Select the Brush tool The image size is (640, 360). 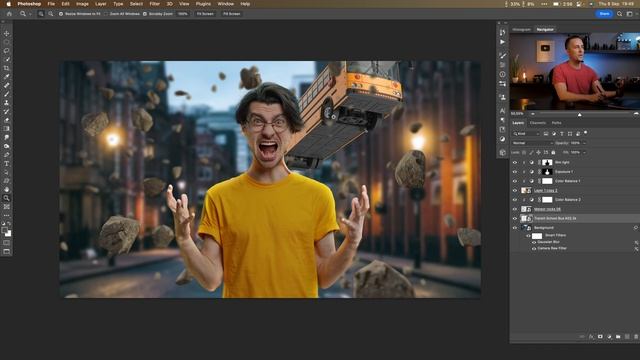point(7,94)
